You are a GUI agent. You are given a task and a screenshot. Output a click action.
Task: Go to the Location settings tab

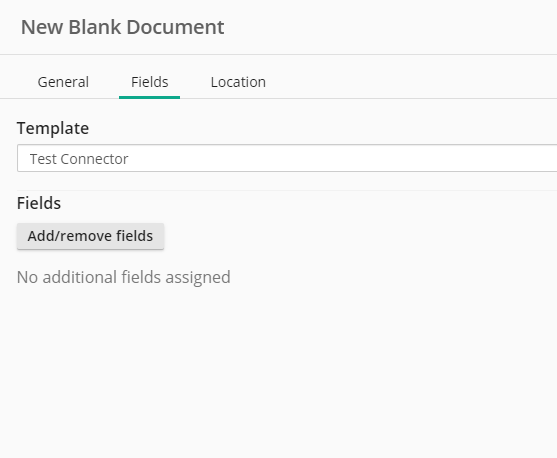(x=238, y=82)
